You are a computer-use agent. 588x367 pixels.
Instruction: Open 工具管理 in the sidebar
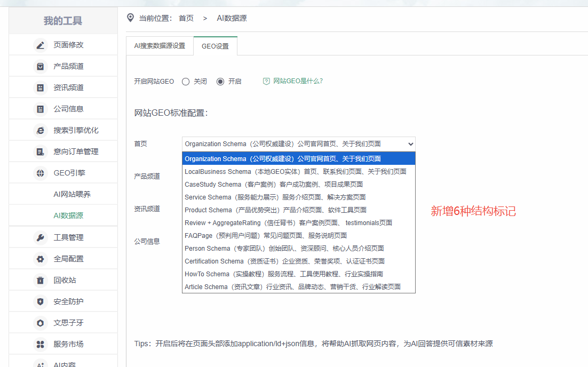69,237
